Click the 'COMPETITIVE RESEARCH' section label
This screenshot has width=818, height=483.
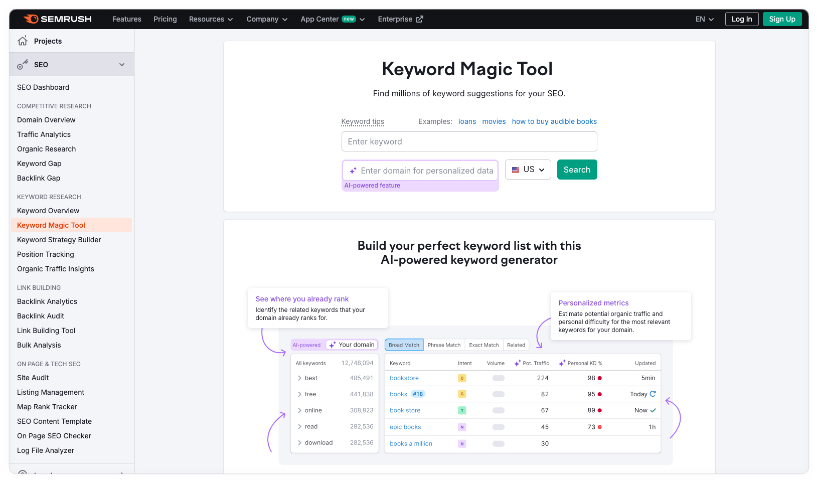(x=54, y=106)
